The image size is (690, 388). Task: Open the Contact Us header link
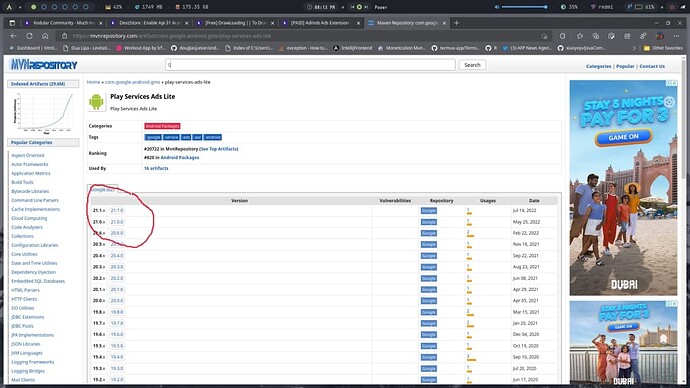652,66
